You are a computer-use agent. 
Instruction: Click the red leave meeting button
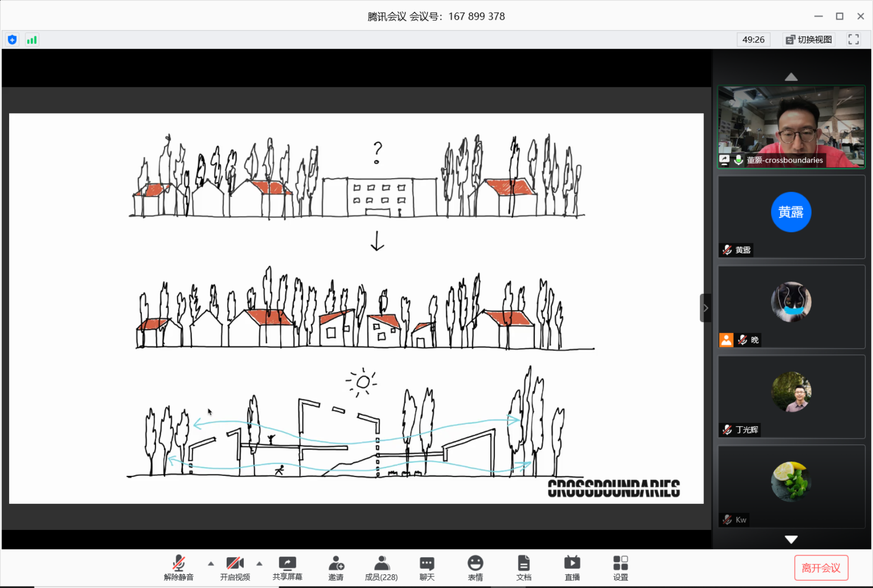(821, 568)
